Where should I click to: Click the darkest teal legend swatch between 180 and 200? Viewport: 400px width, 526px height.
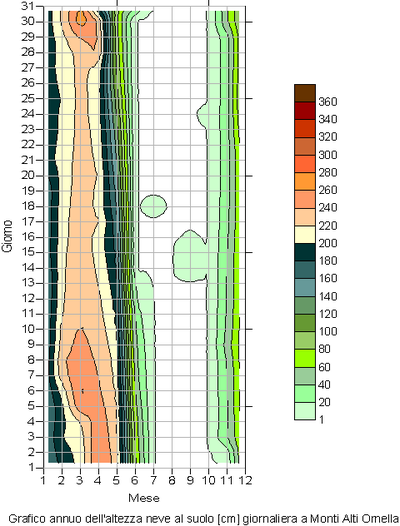[305, 252]
